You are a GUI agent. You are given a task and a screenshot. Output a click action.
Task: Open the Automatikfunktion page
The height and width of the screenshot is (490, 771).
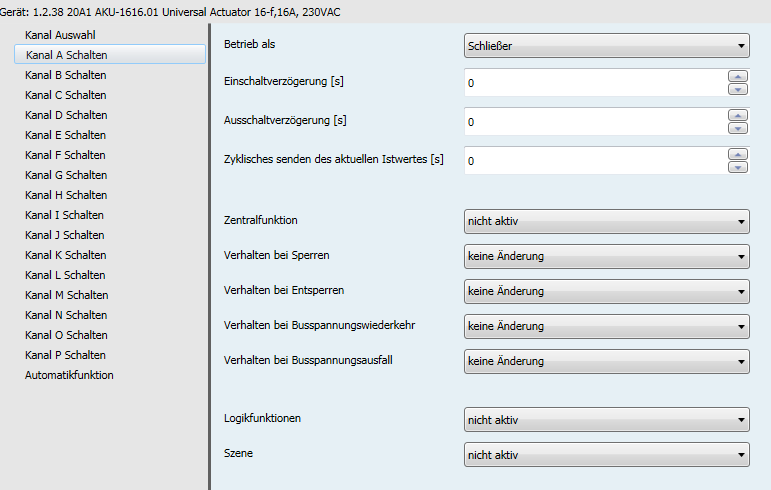point(69,375)
